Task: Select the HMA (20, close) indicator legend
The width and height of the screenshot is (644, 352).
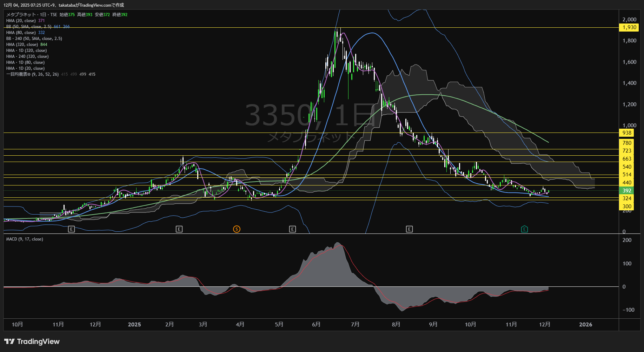Action: click(21, 21)
